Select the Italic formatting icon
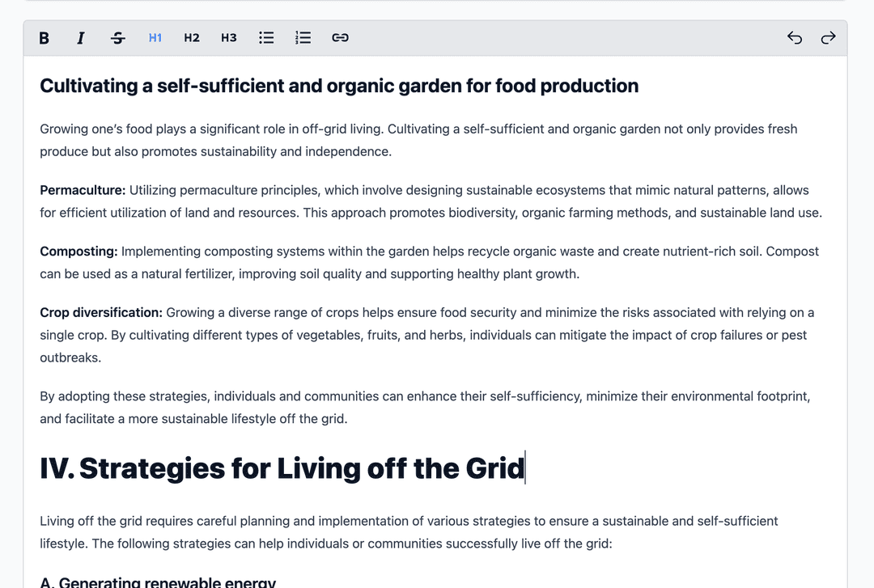This screenshot has height=588, width=874. [80, 37]
